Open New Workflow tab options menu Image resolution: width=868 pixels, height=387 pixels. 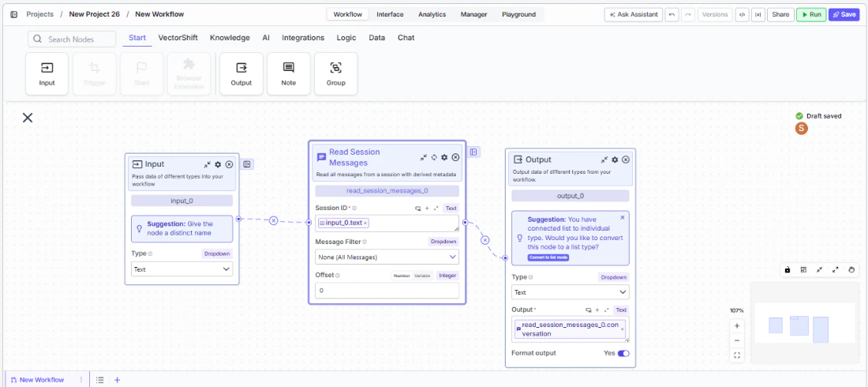(81, 380)
